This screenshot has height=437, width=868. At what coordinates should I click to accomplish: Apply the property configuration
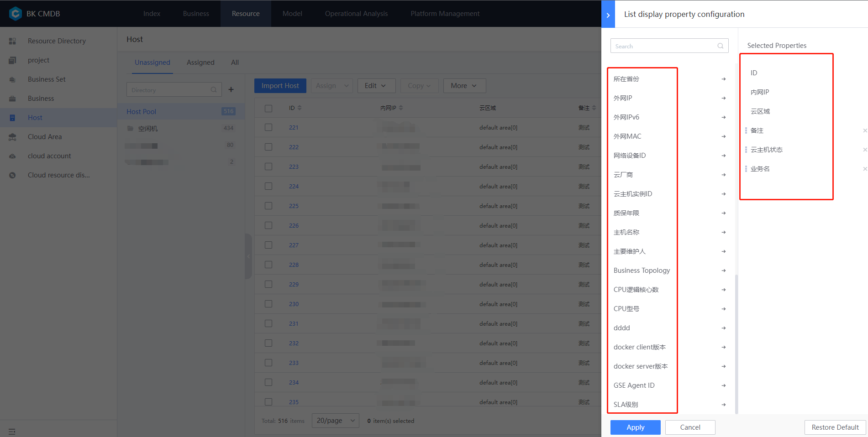click(635, 427)
